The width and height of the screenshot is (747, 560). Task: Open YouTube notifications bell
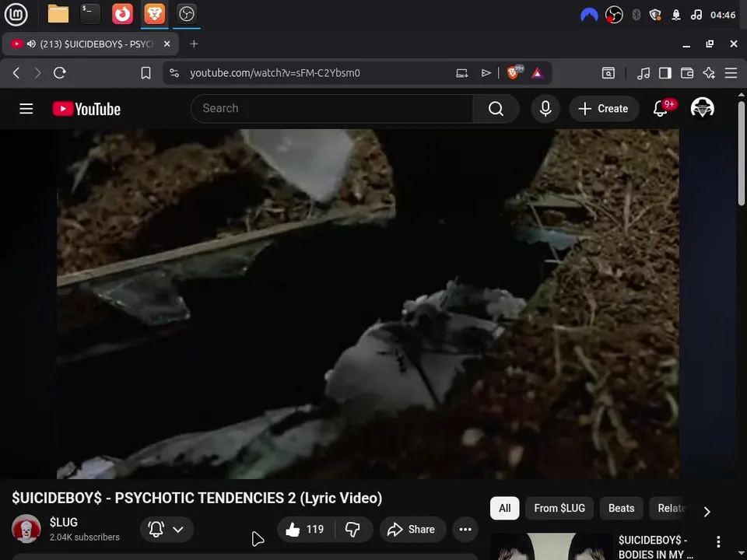pos(661,109)
